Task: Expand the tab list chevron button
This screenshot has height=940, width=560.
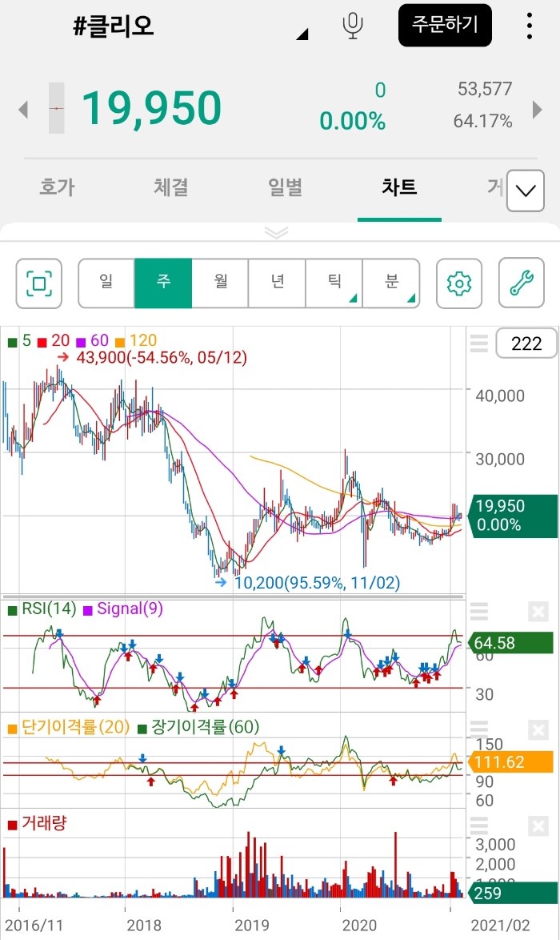Action: [x=526, y=191]
